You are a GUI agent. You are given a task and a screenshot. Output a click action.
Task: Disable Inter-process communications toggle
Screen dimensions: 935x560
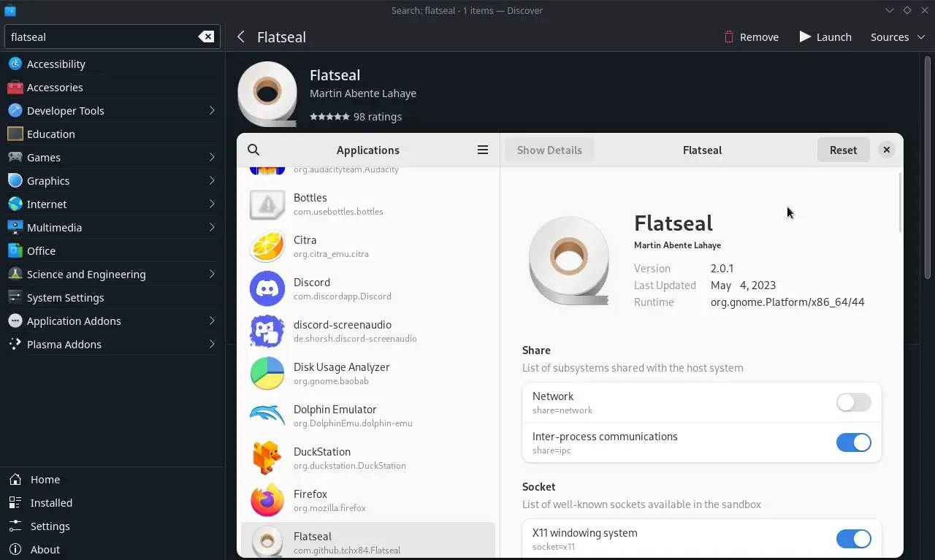[853, 442]
